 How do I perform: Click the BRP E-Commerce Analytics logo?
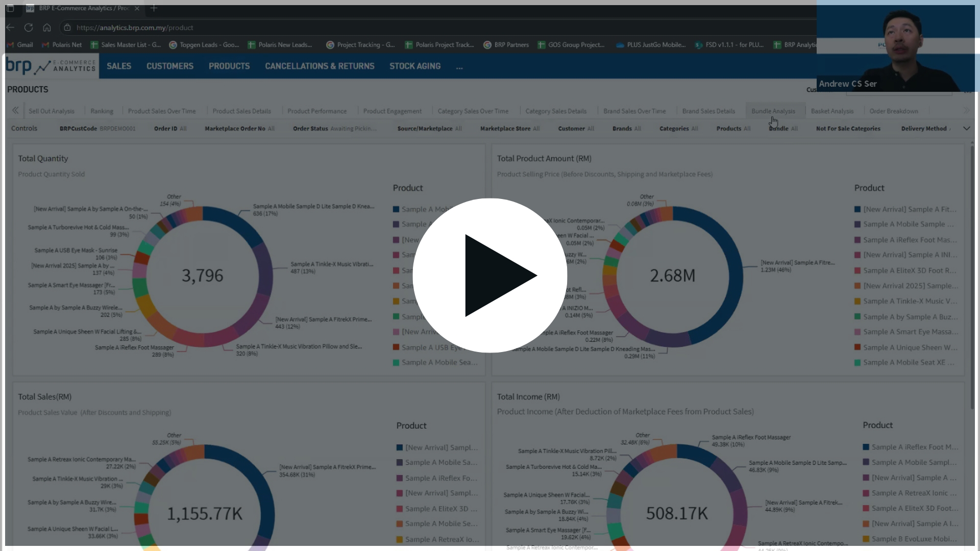[x=51, y=66]
